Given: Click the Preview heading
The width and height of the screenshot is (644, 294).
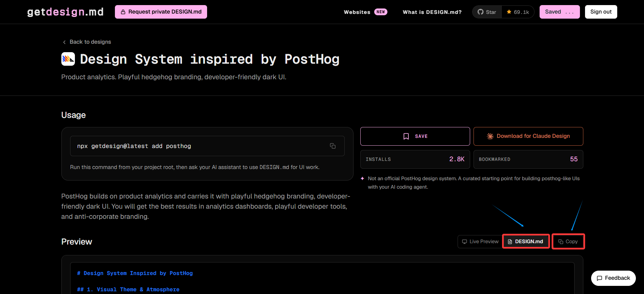Looking at the screenshot, I should point(77,242).
